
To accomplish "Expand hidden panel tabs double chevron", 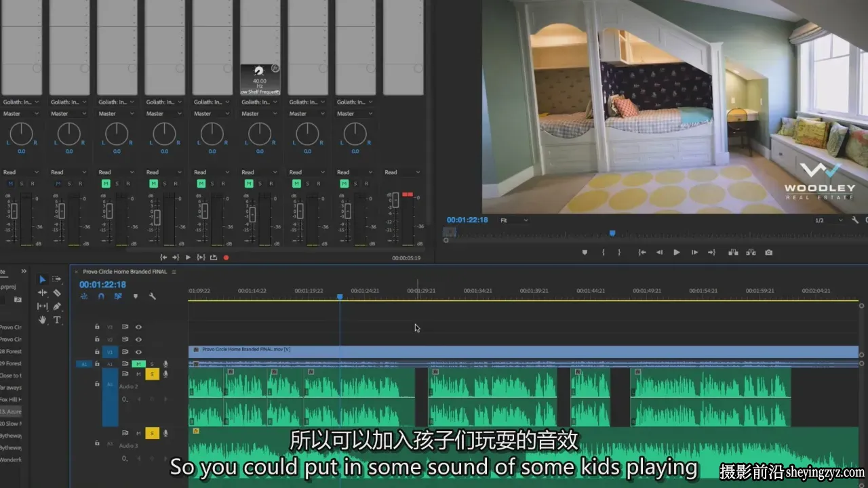I will point(24,271).
